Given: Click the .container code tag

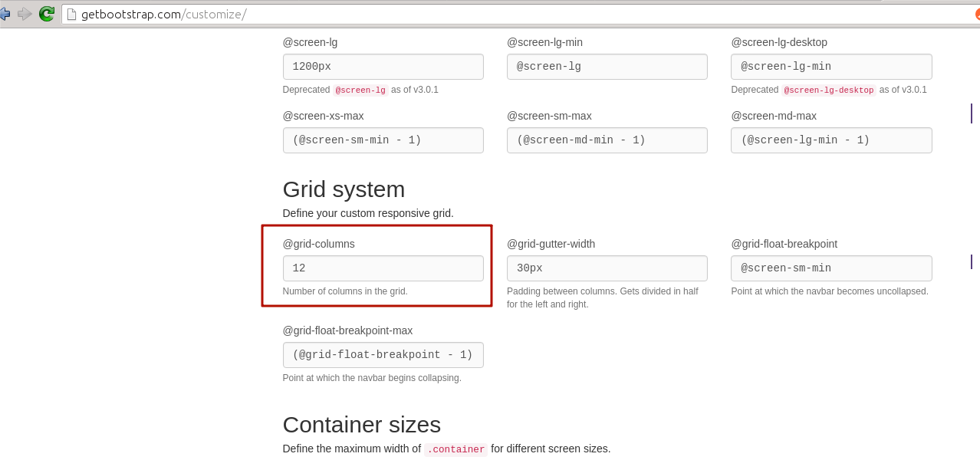Looking at the screenshot, I should (x=455, y=449).
